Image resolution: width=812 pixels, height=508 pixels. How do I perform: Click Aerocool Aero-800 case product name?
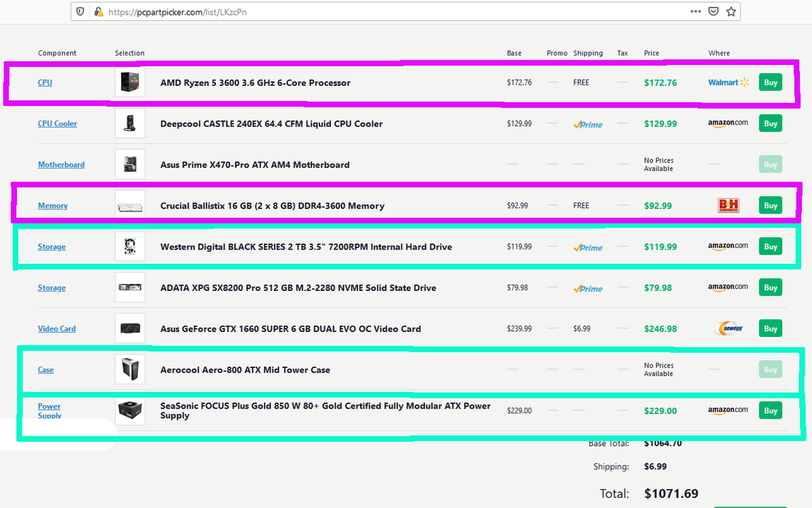pos(245,370)
